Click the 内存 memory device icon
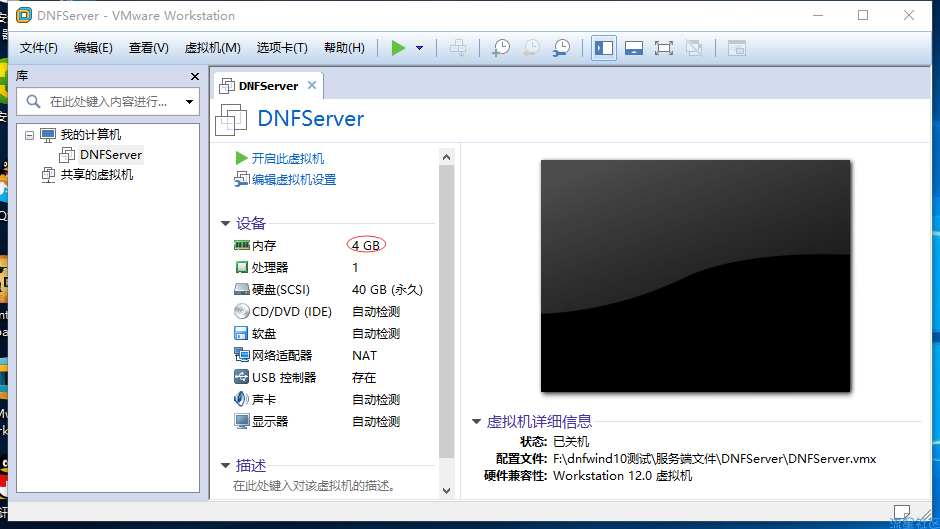Viewport: 940px width, 529px height. click(x=242, y=245)
